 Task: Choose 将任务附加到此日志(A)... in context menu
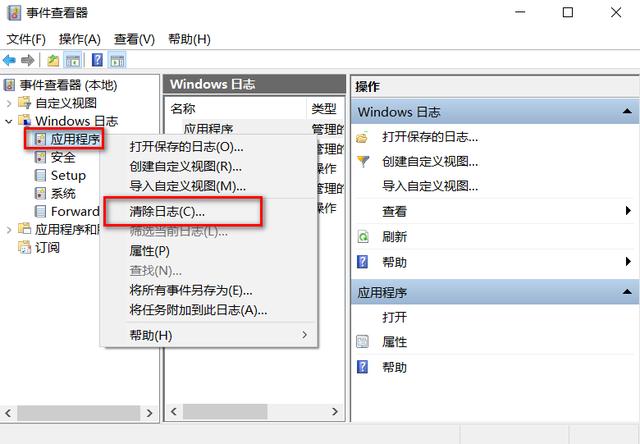point(209,311)
